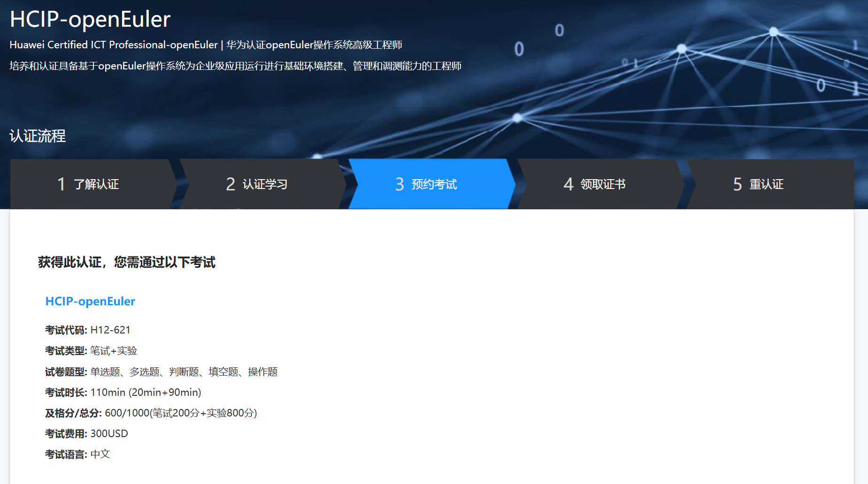Viewport: 868px width, 484px height.
Task: Go to step 4 领取证书 tab
Action: tap(601, 184)
